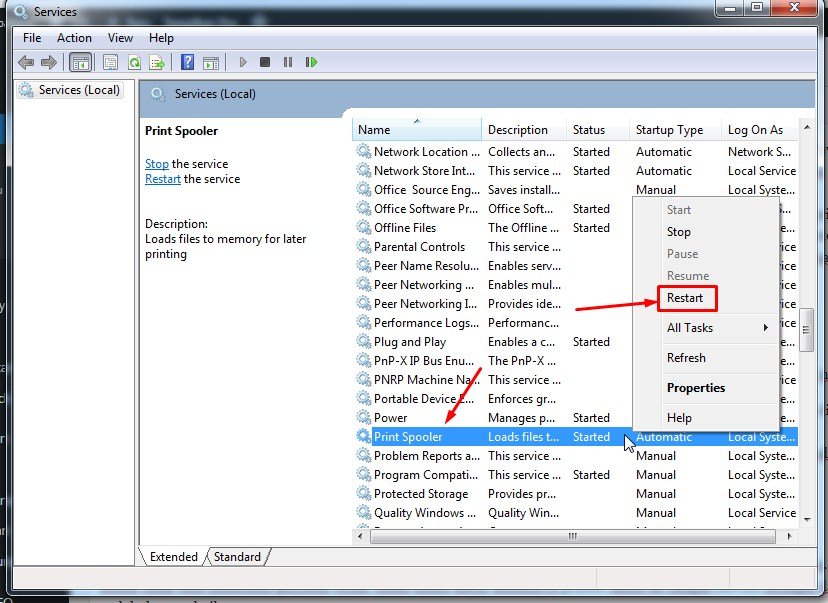Select the Program Compati... service row
828x603 pixels.
[x=576, y=475]
